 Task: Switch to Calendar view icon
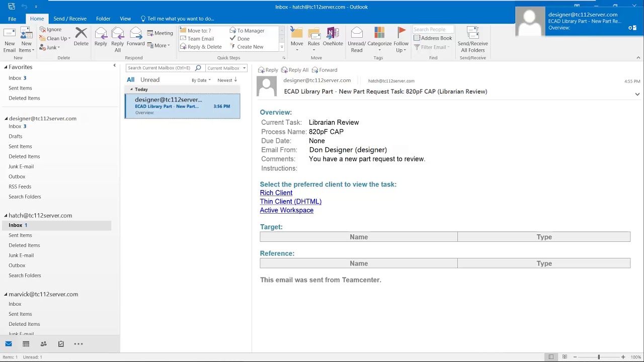[26, 344]
